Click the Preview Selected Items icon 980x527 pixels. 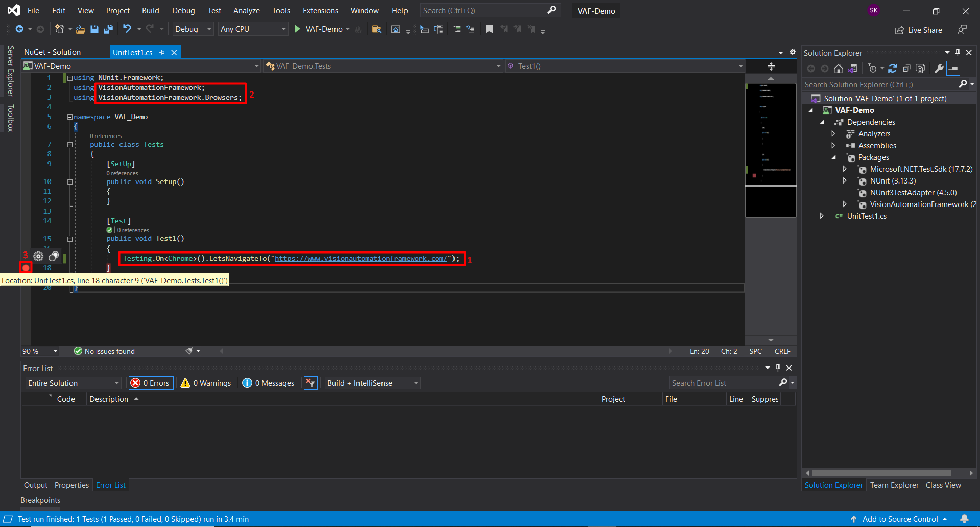(x=953, y=68)
